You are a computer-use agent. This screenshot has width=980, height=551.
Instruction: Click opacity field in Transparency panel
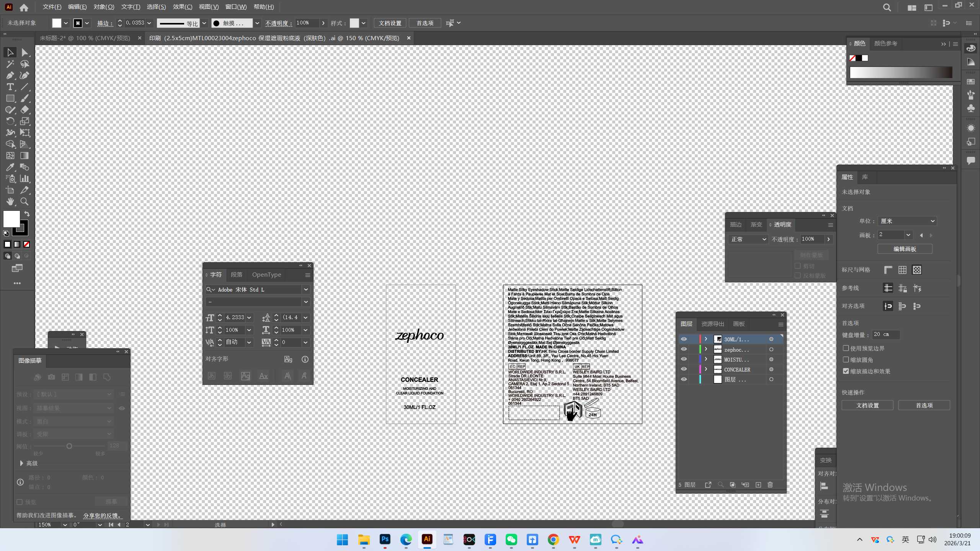pos(812,239)
